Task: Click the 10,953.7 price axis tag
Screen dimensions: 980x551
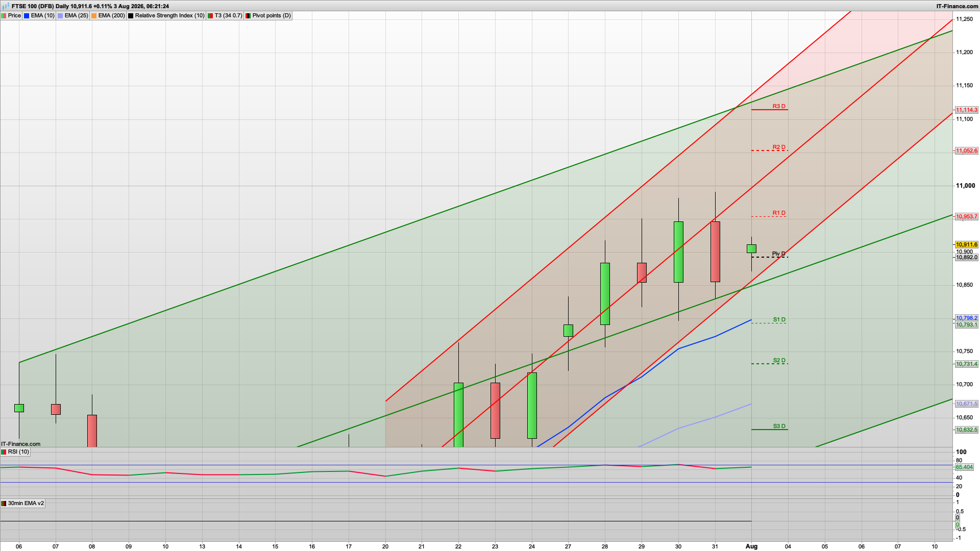Action: (966, 217)
